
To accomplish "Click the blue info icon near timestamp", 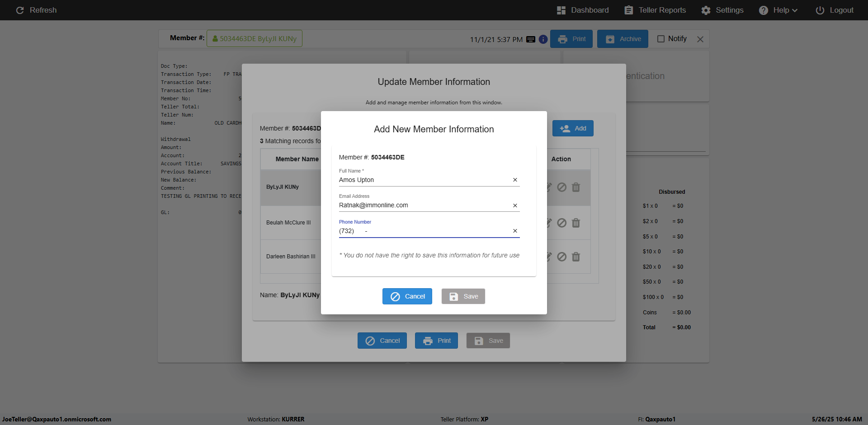I will pyautogui.click(x=543, y=39).
